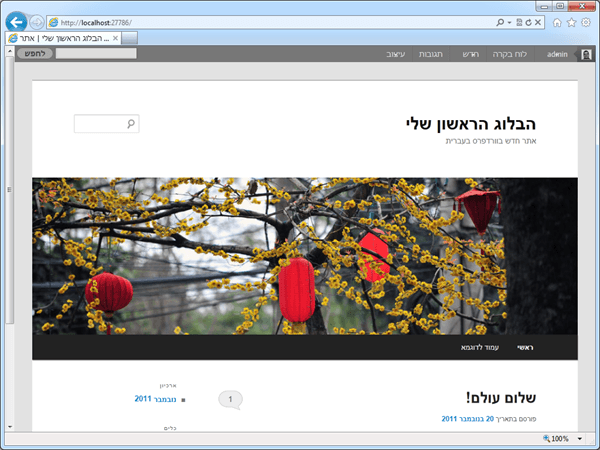
Task: Stop loading with the X icon in address bar
Action: 538,22
